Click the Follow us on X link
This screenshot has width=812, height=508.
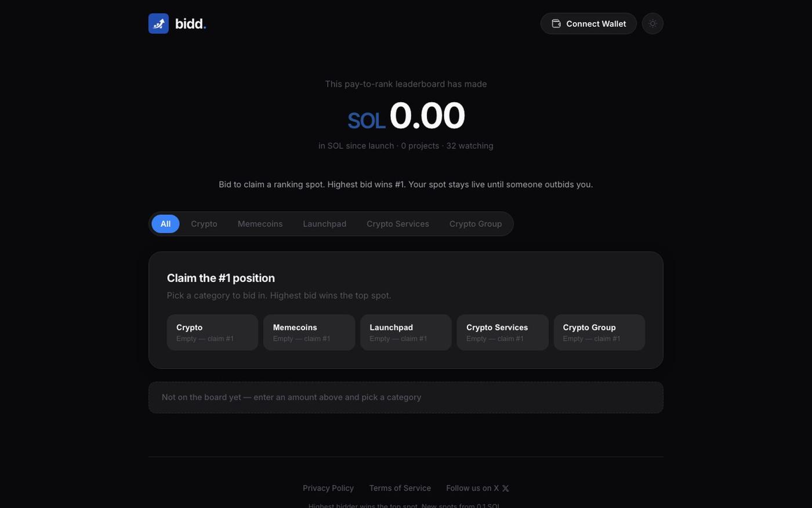[477, 488]
